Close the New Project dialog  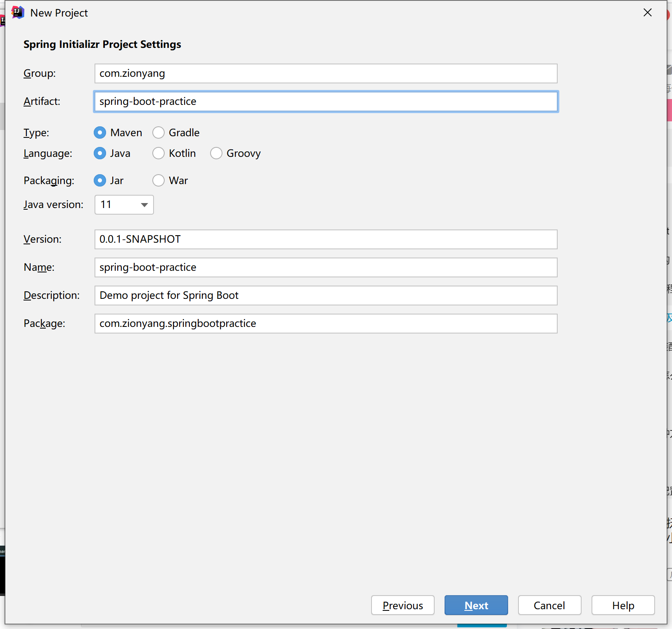[x=647, y=13]
